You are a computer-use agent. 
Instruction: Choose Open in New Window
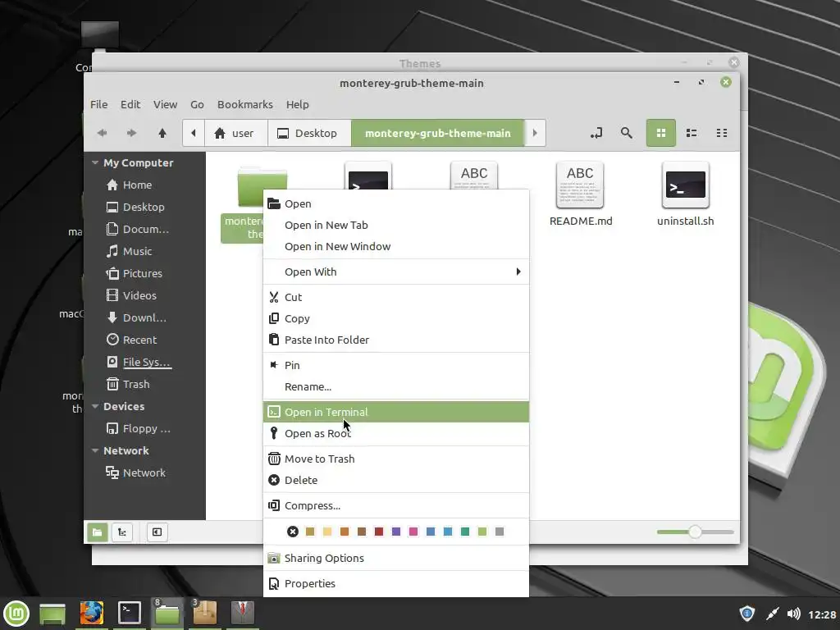click(x=396, y=246)
